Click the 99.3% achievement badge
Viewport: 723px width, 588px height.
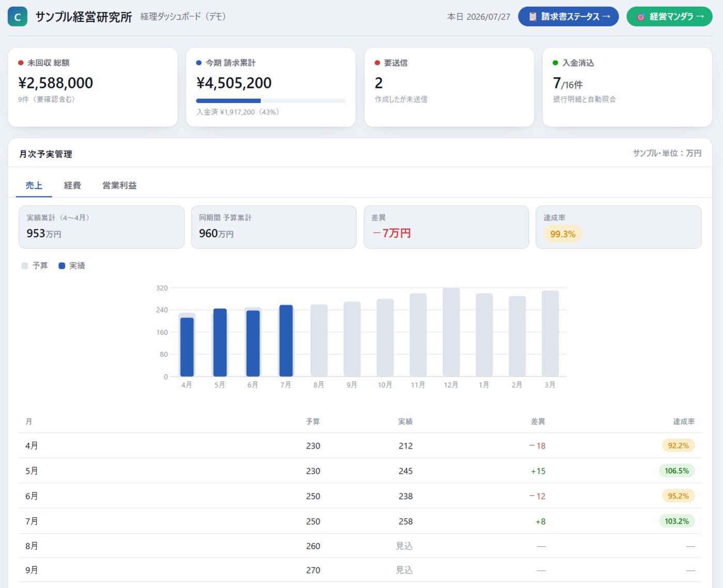(x=563, y=234)
